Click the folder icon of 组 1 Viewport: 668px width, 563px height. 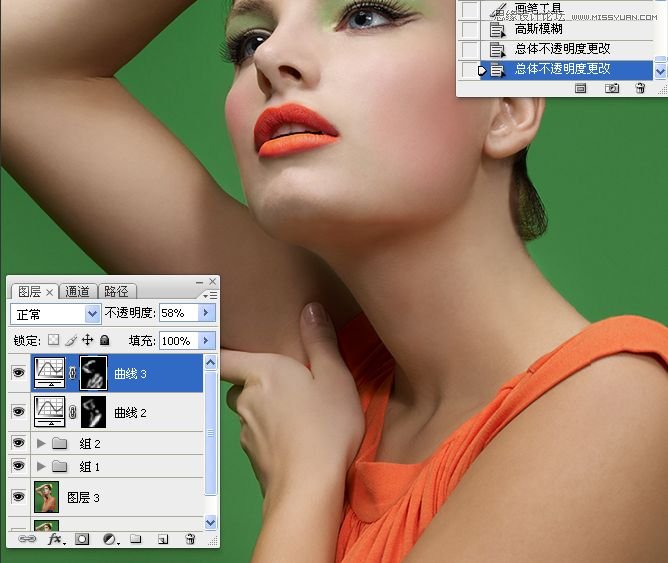pos(60,466)
